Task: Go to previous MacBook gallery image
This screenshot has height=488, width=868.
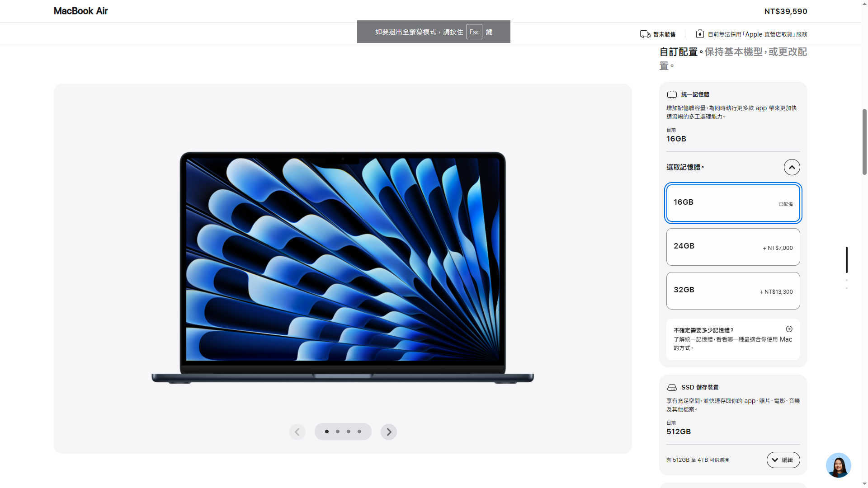Action: tap(297, 432)
